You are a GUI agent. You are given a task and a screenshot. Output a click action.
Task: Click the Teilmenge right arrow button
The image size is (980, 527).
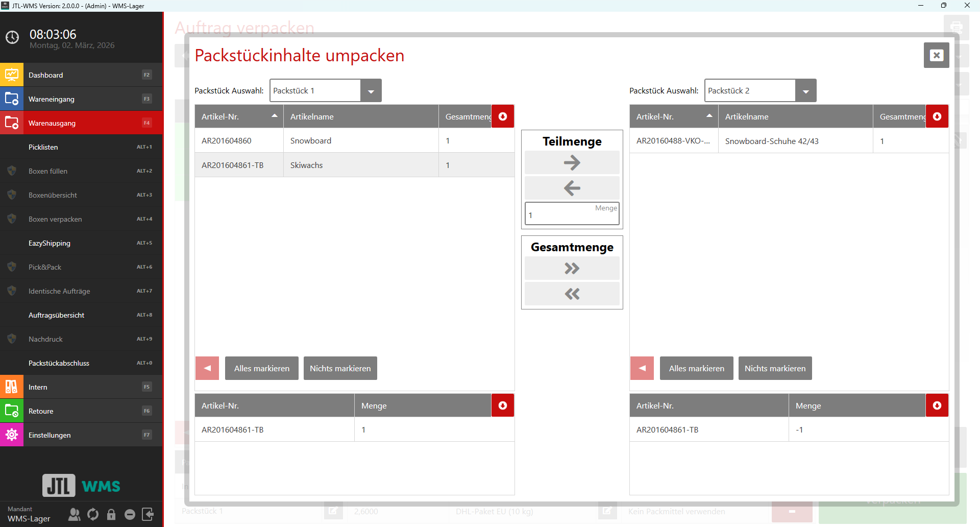click(572, 163)
